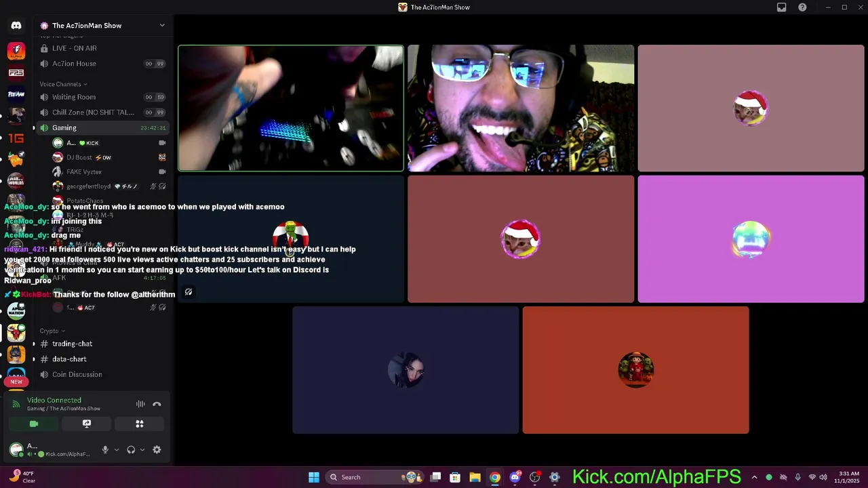868x488 pixels.
Task: Toggle camera off in voice panel
Action: pyautogui.click(x=34, y=424)
